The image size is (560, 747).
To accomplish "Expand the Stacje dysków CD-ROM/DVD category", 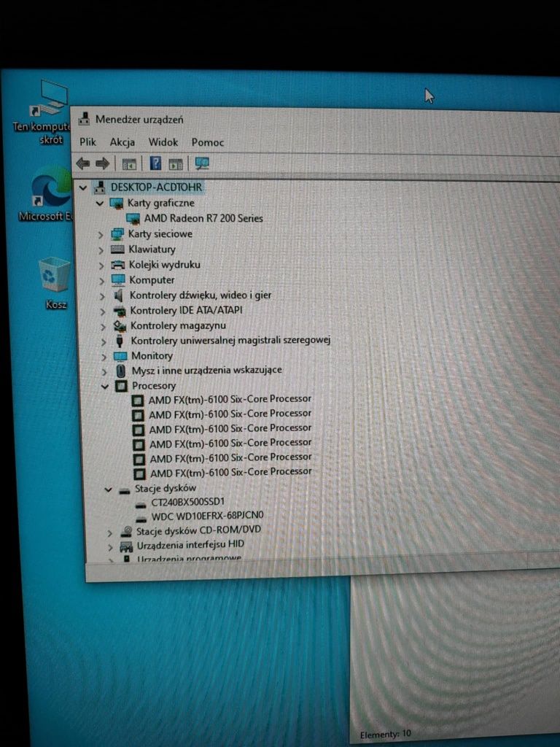I will pos(110,533).
